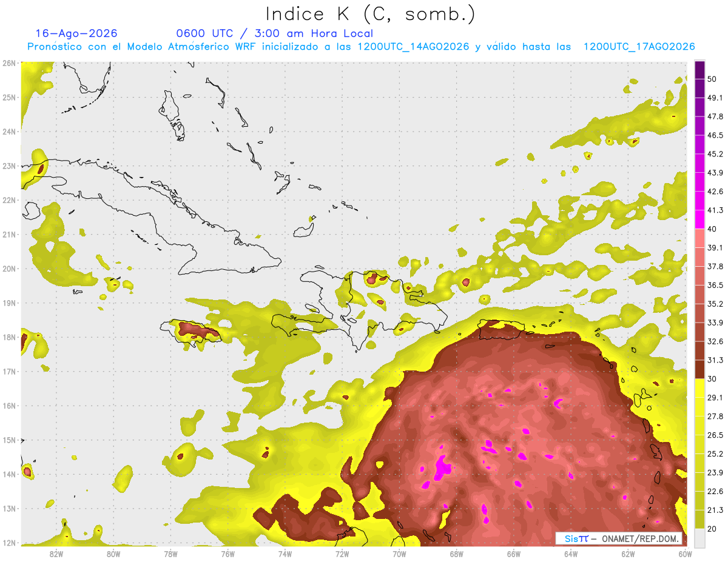Click the color bar label "45.2"
This screenshot has width=728, height=562.
pyautogui.click(x=715, y=154)
